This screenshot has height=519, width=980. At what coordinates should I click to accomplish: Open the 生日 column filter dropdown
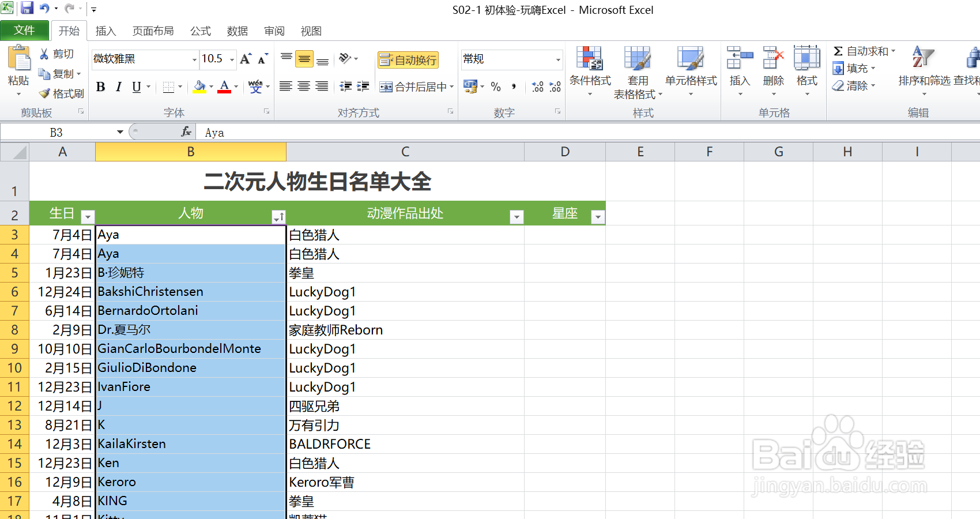[x=88, y=217]
